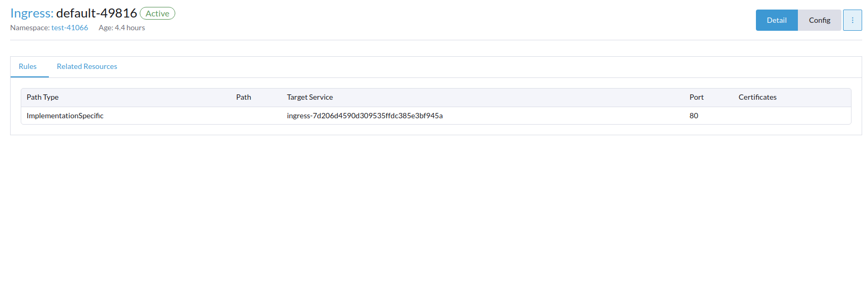Select the ImplementationSpecific path type cell
Image resolution: width=868 pixels, height=297 pixels.
point(65,116)
